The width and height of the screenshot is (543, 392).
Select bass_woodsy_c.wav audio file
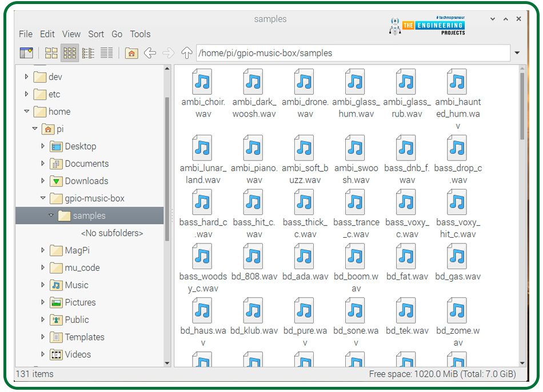pyautogui.click(x=203, y=268)
